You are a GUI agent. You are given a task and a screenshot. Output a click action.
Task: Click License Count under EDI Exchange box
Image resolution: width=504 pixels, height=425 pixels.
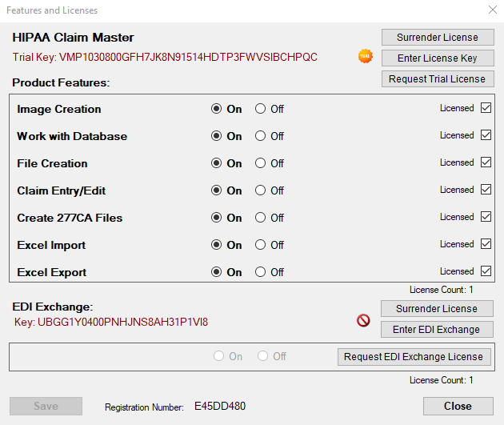point(441,380)
